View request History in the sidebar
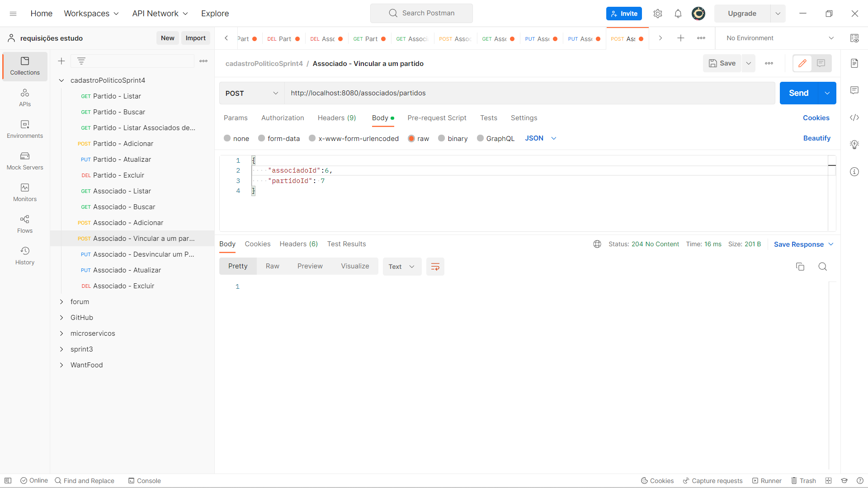This screenshot has height=488, width=868. [x=25, y=255]
